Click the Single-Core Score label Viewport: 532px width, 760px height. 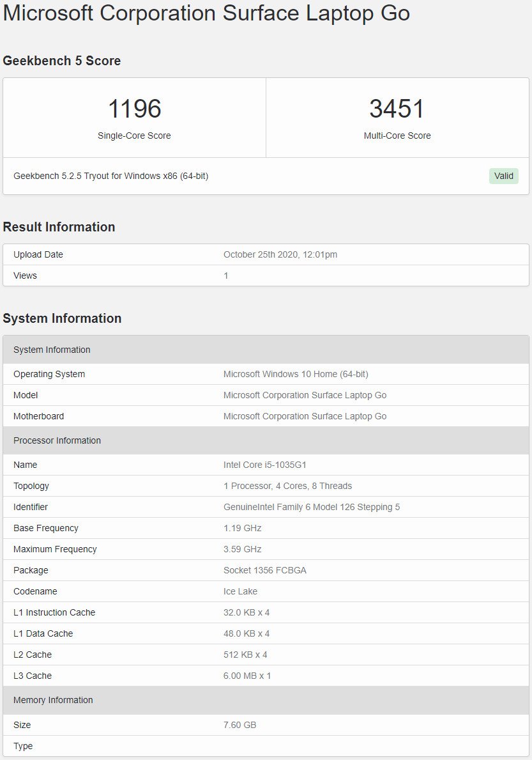pos(134,136)
